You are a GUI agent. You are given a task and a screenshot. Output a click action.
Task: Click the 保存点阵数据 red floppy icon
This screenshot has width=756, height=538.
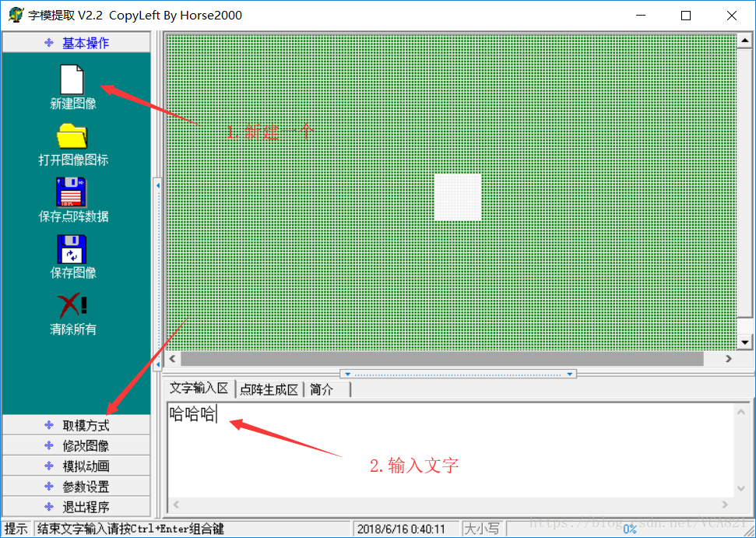pos(72,192)
